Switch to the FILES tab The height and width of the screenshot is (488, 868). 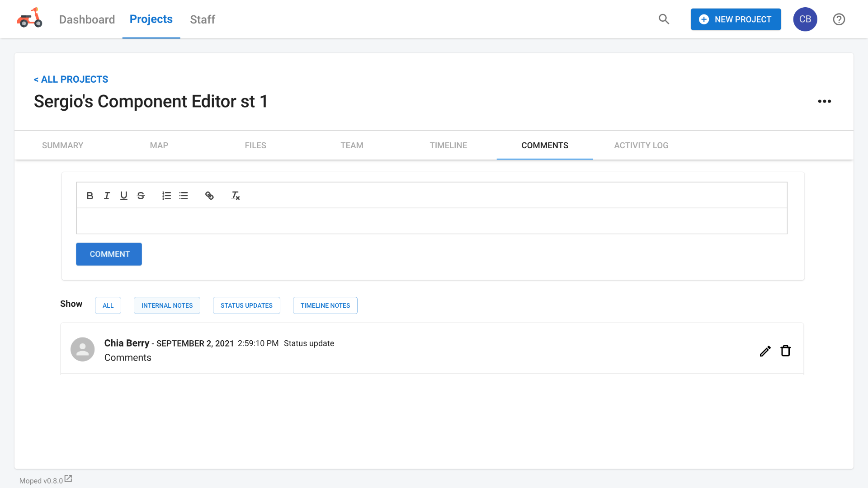pyautogui.click(x=255, y=145)
